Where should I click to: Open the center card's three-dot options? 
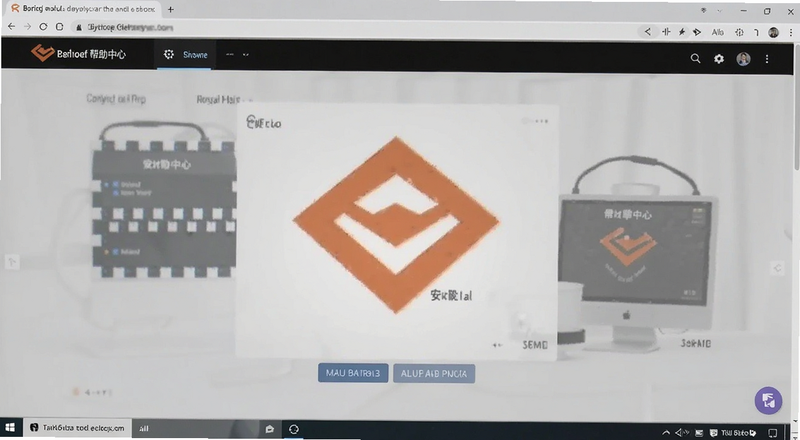[541, 121]
